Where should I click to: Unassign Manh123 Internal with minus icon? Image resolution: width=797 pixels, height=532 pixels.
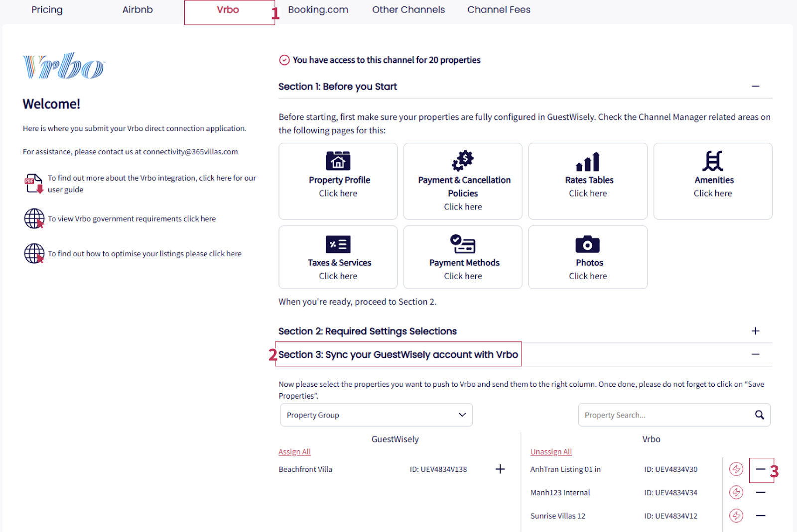click(761, 492)
